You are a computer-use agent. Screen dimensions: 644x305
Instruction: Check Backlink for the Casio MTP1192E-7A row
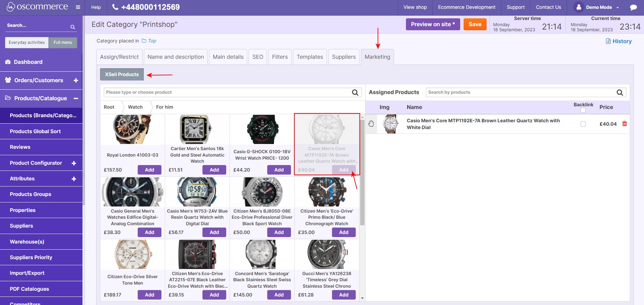583,124
